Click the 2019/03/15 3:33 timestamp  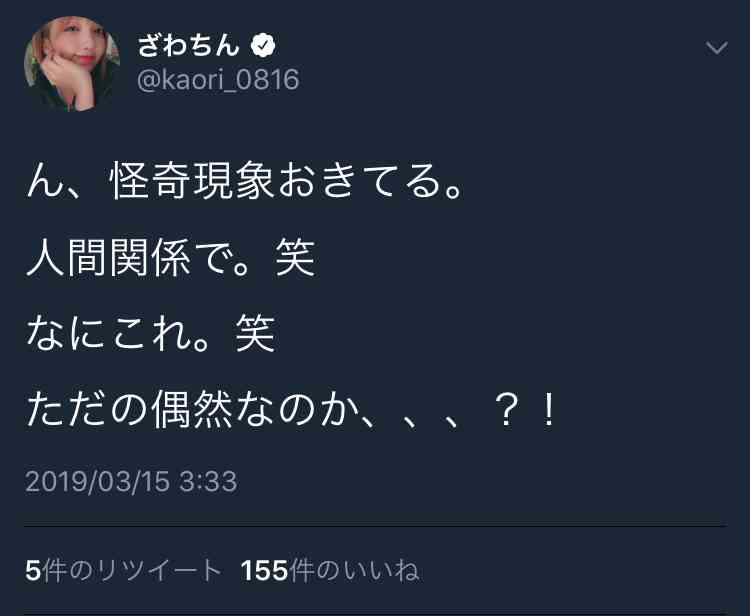tap(131, 481)
